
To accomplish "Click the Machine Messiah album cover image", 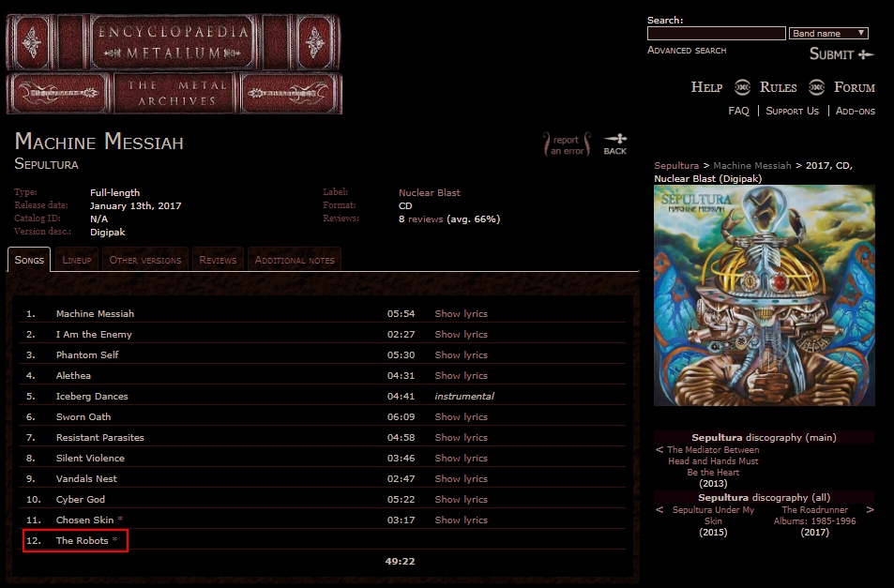I will 764,295.
